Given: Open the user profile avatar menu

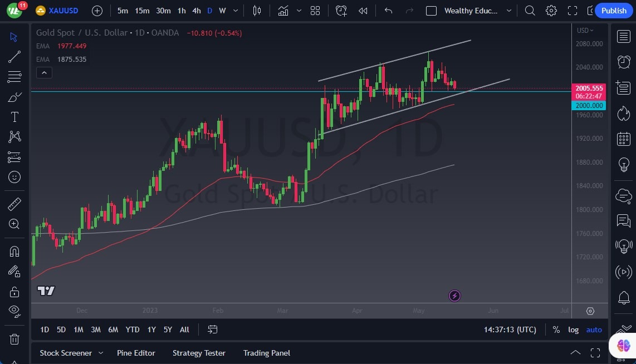Looking at the screenshot, I should click(14, 11).
